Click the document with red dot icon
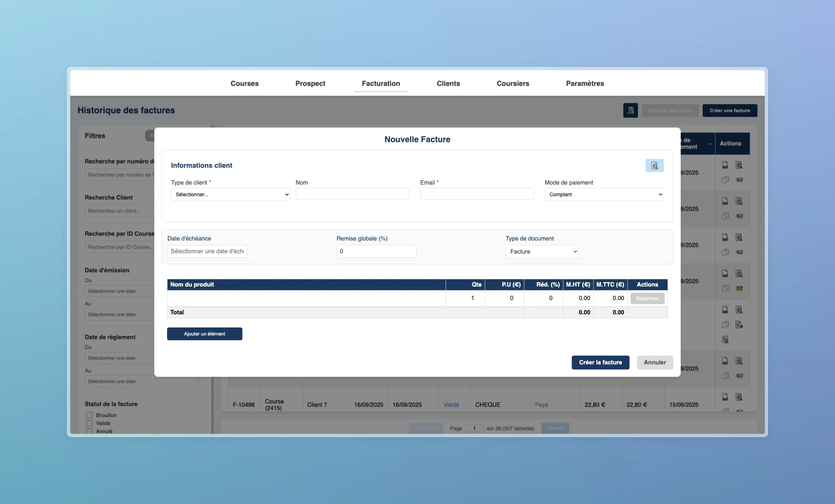The image size is (835, 504). [x=739, y=325]
